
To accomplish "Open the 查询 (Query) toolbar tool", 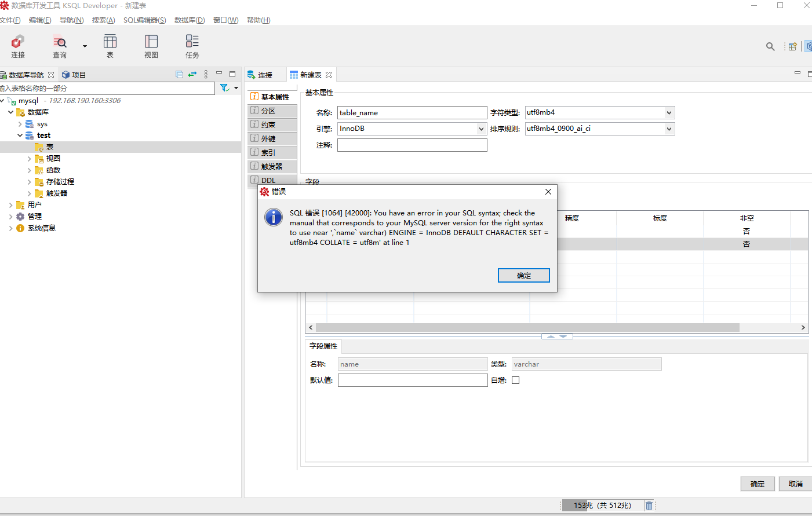I will pos(60,46).
